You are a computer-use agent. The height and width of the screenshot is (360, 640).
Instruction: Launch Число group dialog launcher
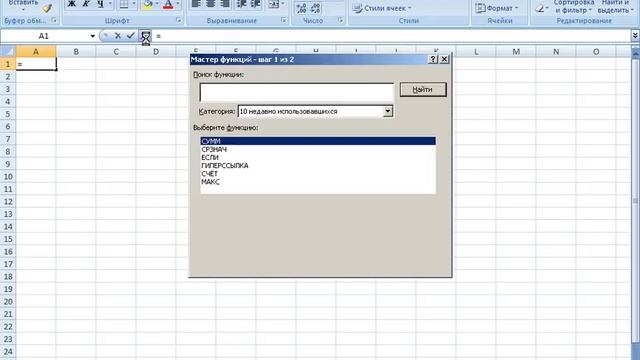pyautogui.click(x=340, y=20)
